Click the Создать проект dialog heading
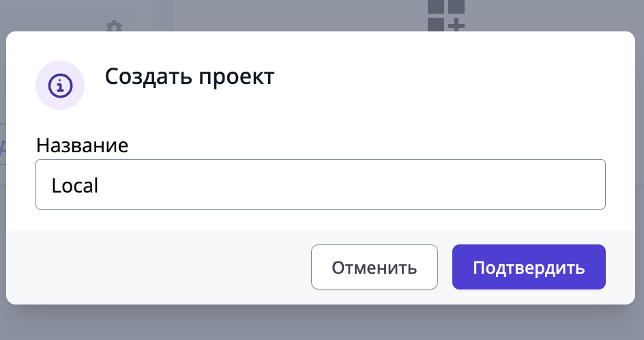The height and width of the screenshot is (340, 644). 189,77
